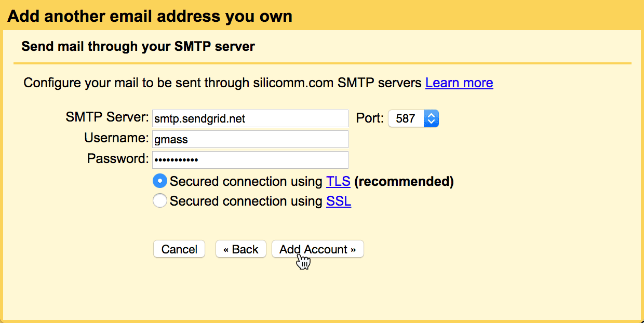The width and height of the screenshot is (644, 323).
Task: Click the "Send mail through your SMTP server" heading
Action: pyautogui.click(x=138, y=47)
